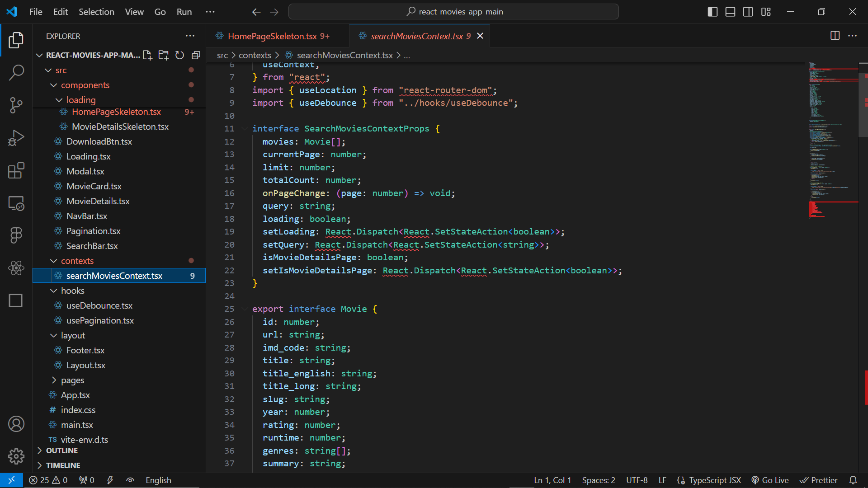Image resolution: width=868 pixels, height=488 pixels.
Task: Open the Selection menu
Action: pos(96,12)
